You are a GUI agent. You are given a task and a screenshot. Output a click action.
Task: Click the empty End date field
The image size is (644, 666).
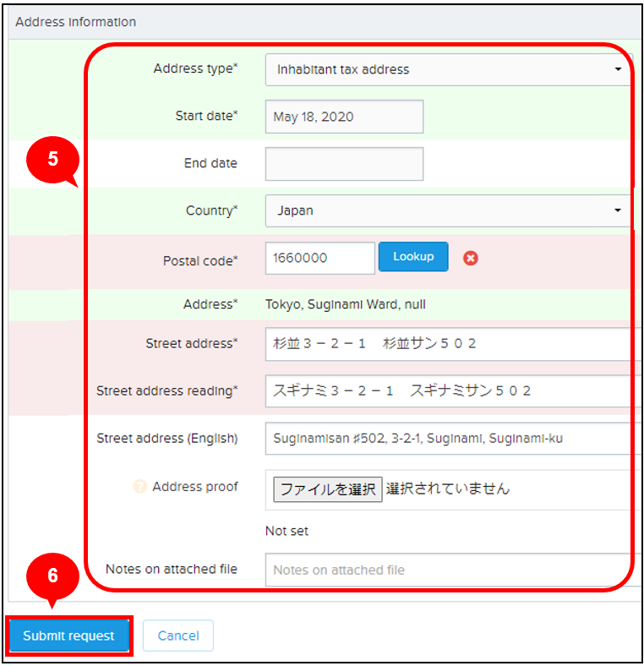[344, 164]
